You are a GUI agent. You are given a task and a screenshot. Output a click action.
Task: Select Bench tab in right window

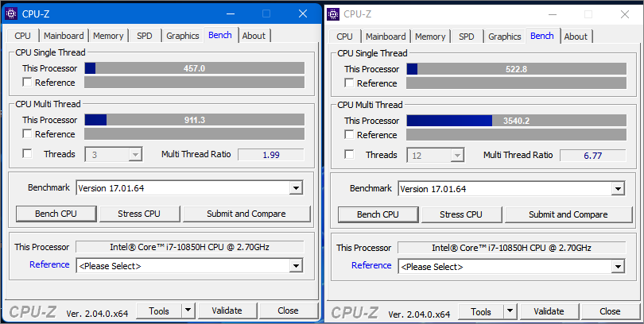542,36
